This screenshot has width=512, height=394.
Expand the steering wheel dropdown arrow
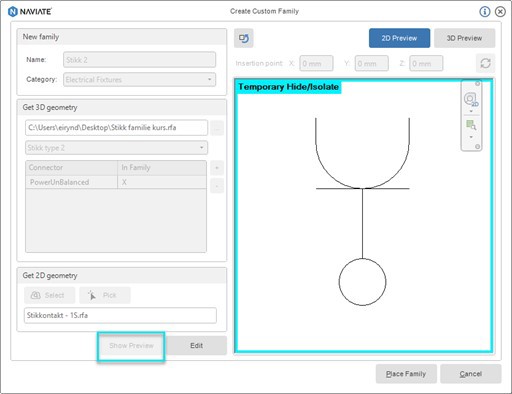pyautogui.click(x=471, y=111)
